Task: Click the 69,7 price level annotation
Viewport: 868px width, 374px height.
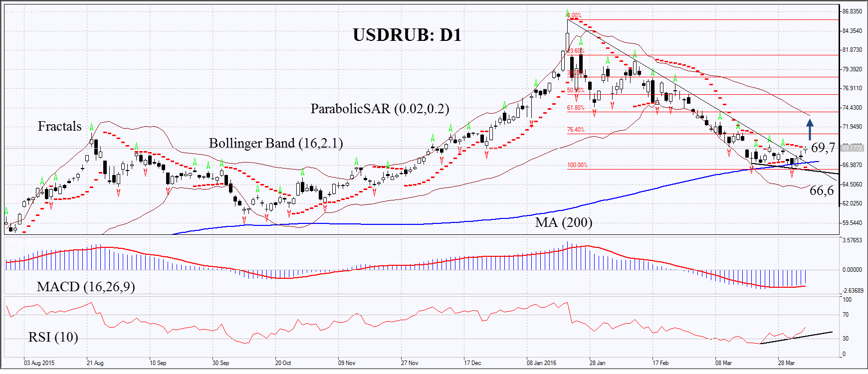Action: [x=823, y=148]
